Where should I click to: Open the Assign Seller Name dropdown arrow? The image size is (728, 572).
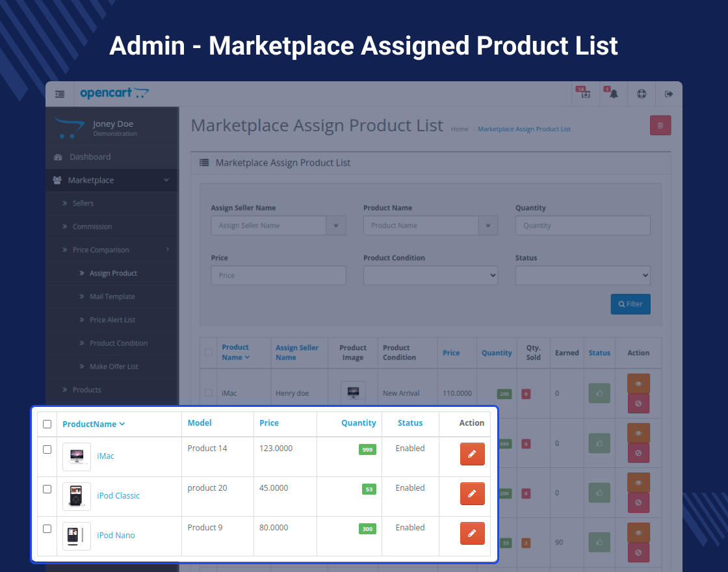point(335,226)
